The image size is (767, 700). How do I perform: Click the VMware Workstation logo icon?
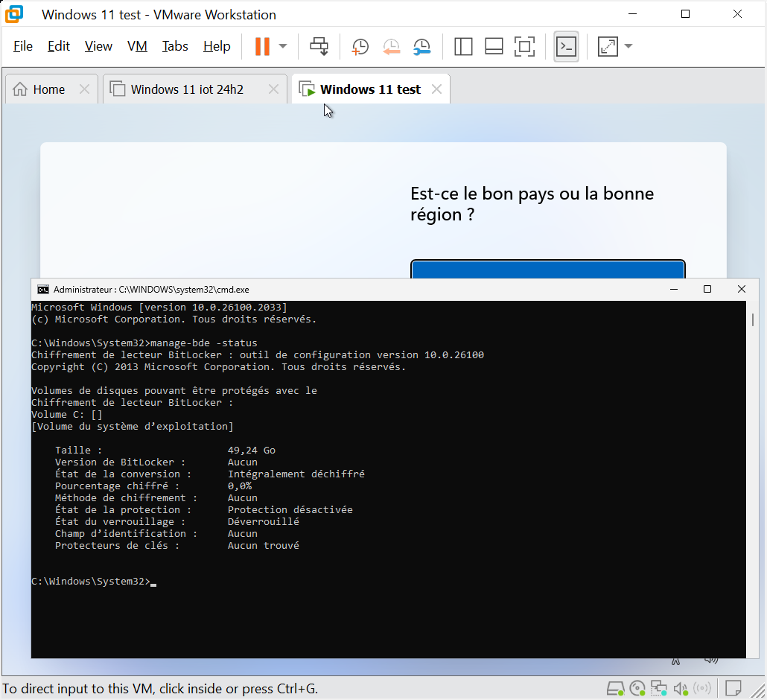click(14, 14)
